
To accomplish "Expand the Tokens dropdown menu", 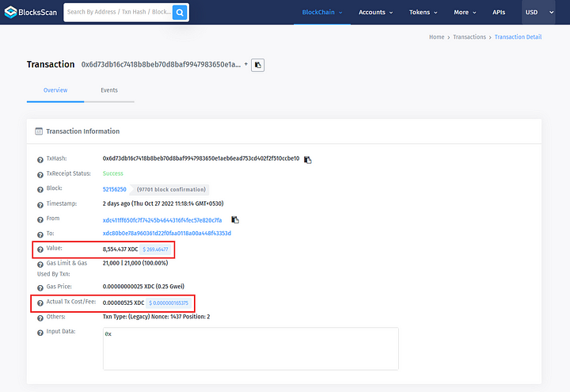I will coord(424,13).
